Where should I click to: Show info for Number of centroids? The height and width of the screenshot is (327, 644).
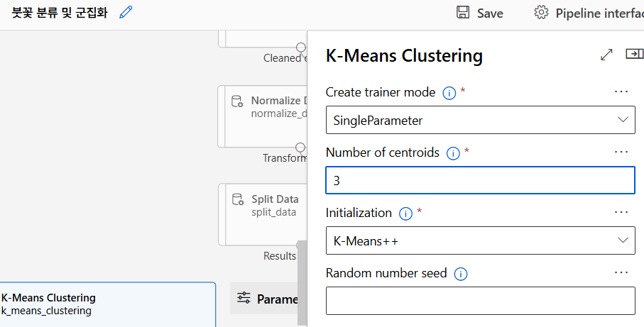pos(453,153)
